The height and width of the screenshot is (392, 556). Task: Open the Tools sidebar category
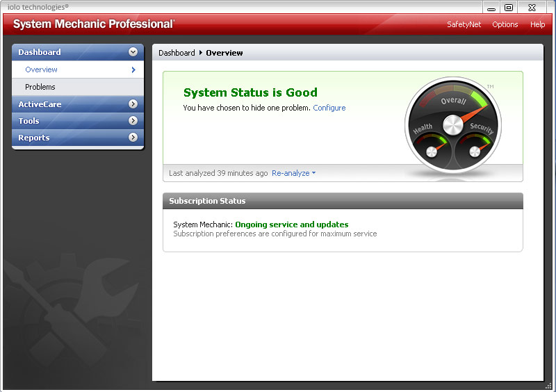[x=78, y=121]
